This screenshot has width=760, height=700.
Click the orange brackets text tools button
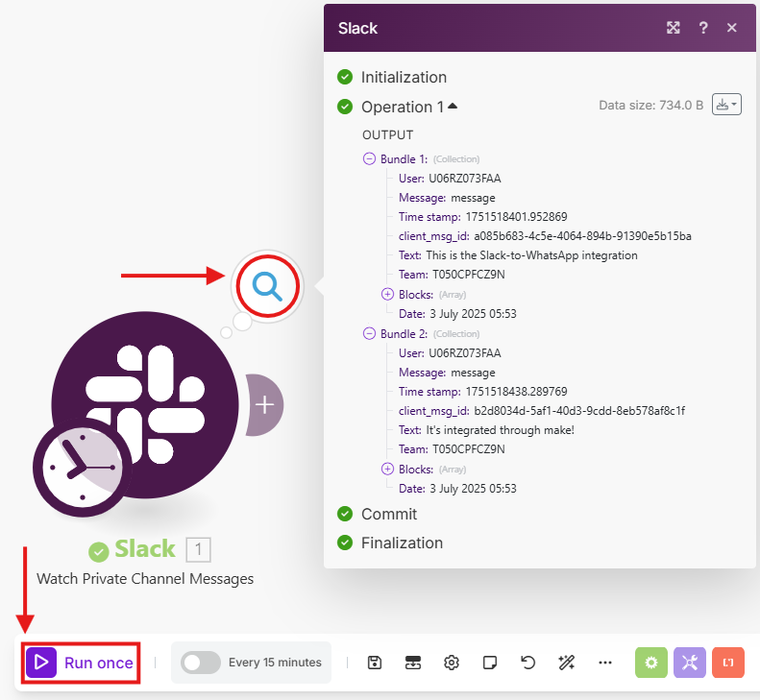click(x=728, y=663)
